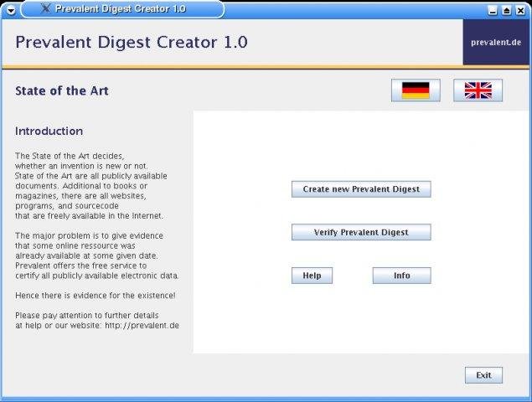This screenshot has height=402, width=532.
Task: Minimize the Prevalent Digest Creator window
Action: [x=493, y=11]
